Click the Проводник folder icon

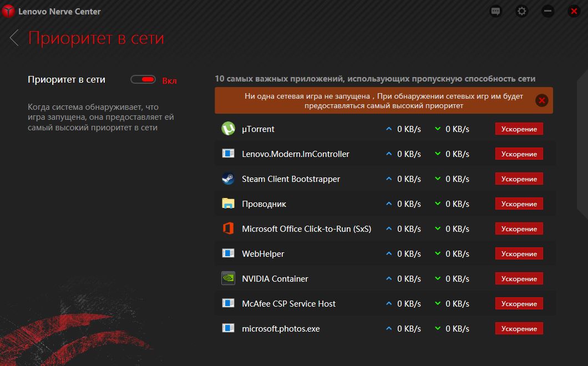(x=228, y=204)
